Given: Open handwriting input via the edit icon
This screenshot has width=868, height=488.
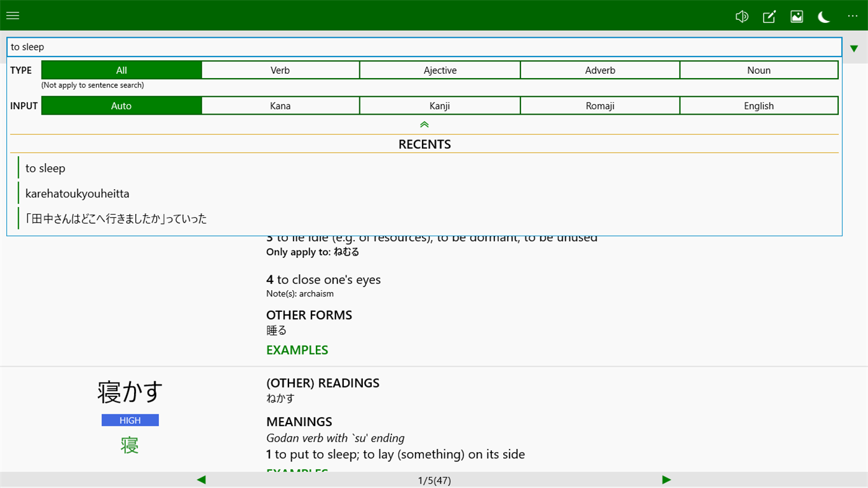Looking at the screenshot, I should tap(769, 17).
